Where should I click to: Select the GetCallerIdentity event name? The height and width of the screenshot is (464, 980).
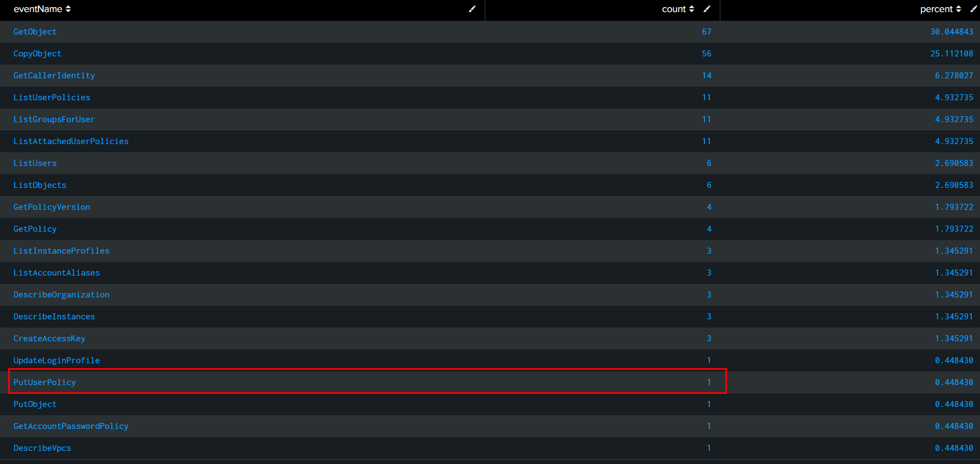[x=54, y=76]
